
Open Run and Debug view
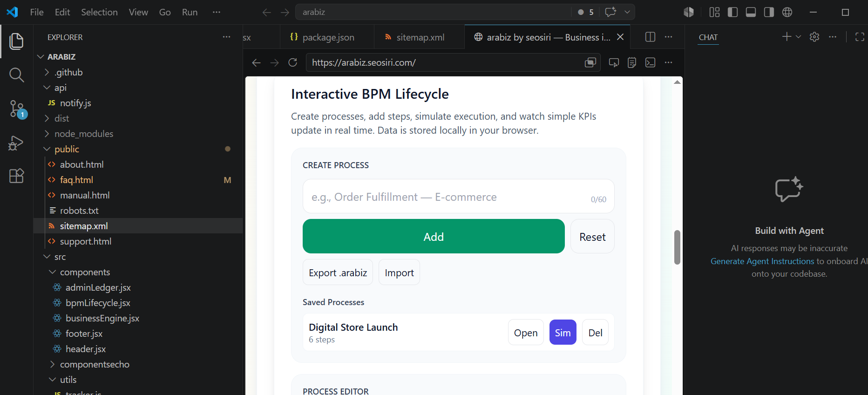pyautogui.click(x=16, y=143)
